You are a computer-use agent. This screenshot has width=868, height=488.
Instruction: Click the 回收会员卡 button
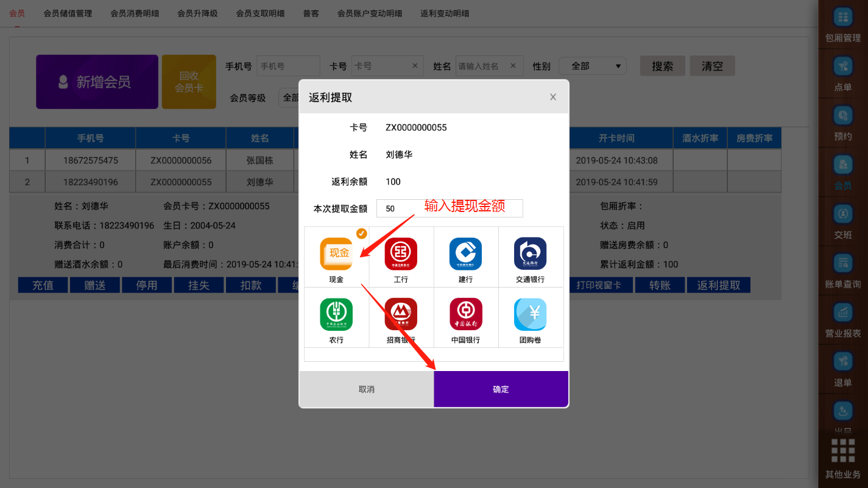pos(189,82)
